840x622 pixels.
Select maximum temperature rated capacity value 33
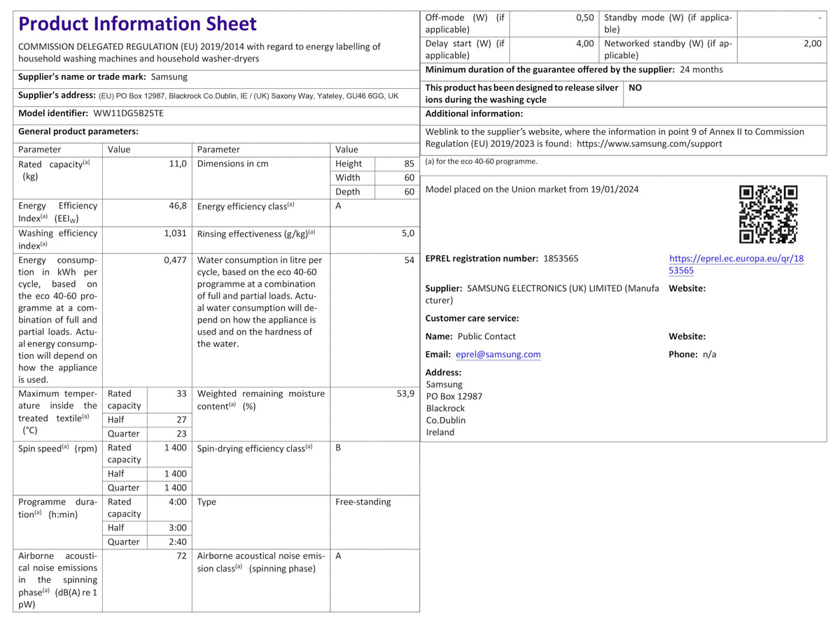pyautogui.click(x=181, y=394)
